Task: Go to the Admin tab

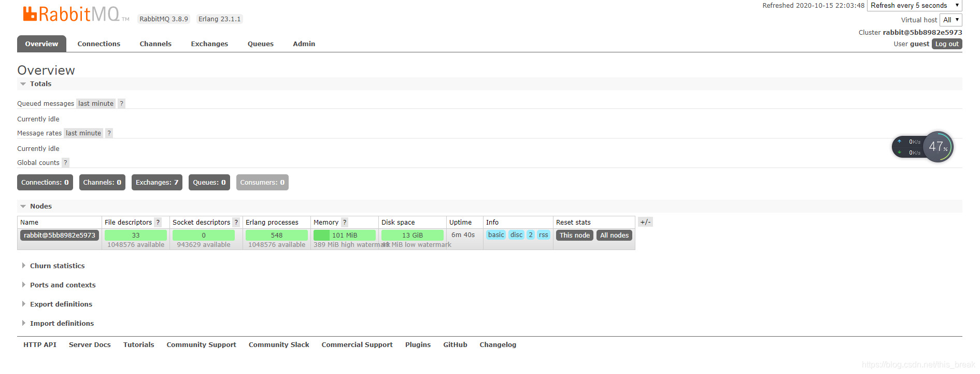Action: click(x=304, y=44)
